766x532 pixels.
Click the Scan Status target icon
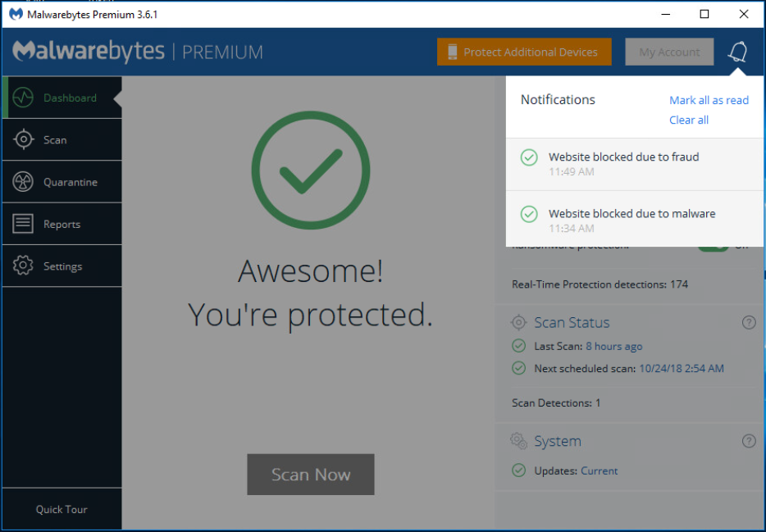pyautogui.click(x=518, y=322)
